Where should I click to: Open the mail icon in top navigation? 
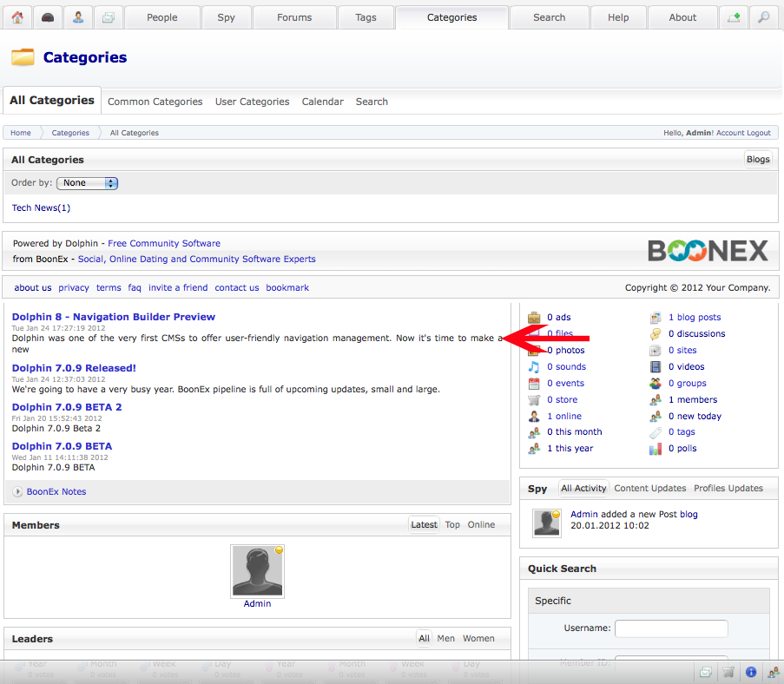108,17
